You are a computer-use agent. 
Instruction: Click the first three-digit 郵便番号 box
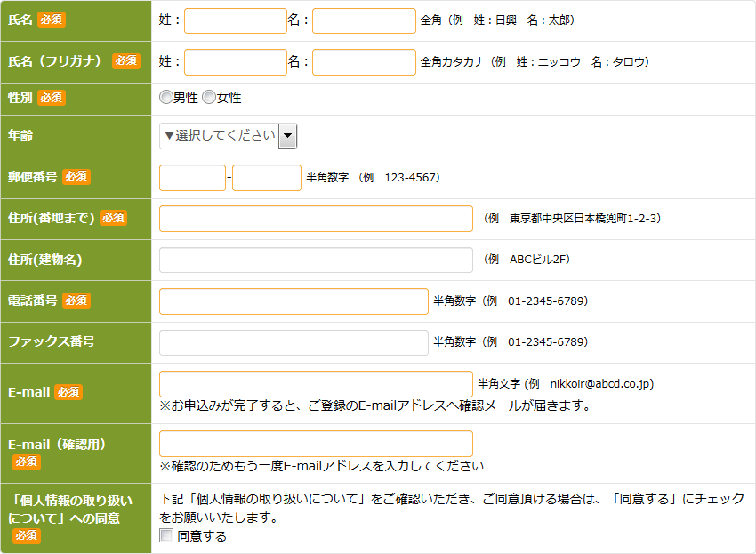point(192,178)
